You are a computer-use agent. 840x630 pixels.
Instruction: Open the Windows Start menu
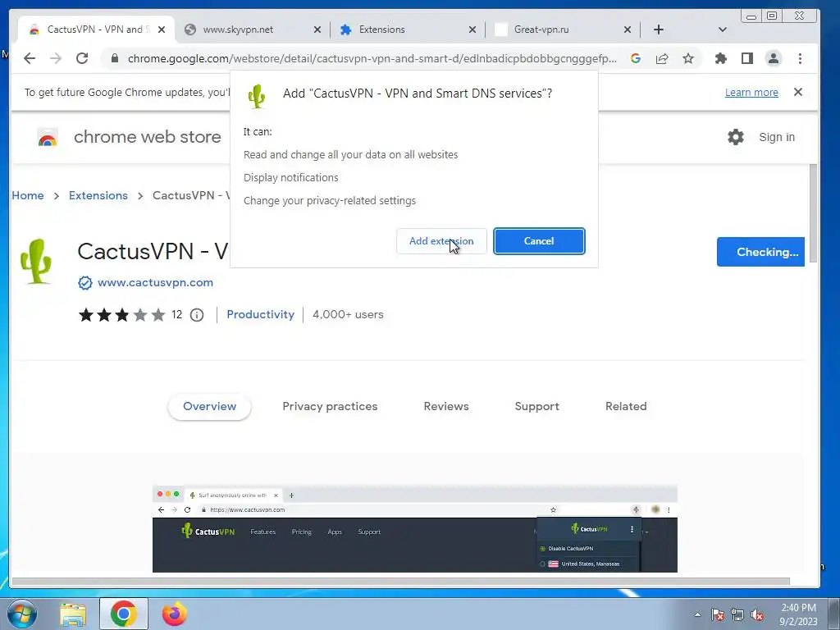pyautogui.click(x=22, y=614)
